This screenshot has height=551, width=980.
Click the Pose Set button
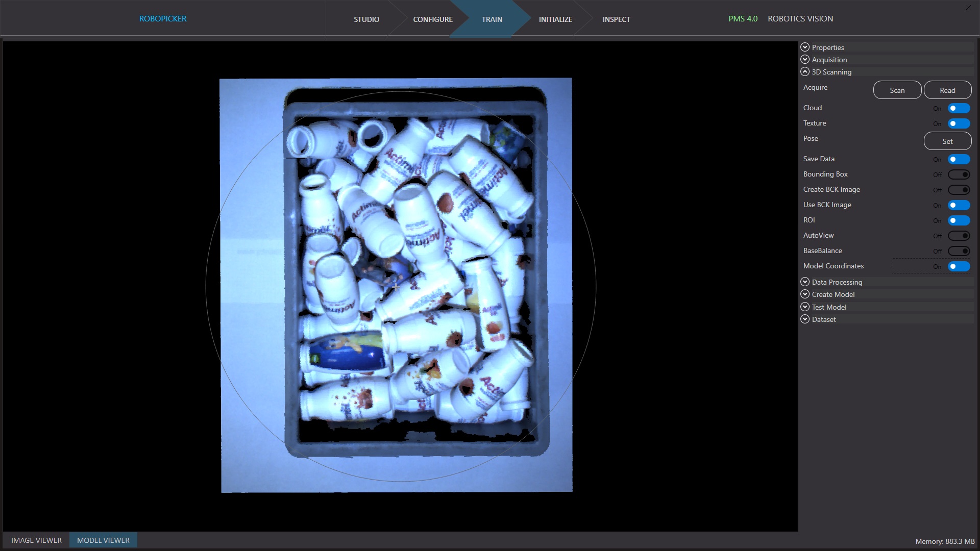(x=947, y=141)
